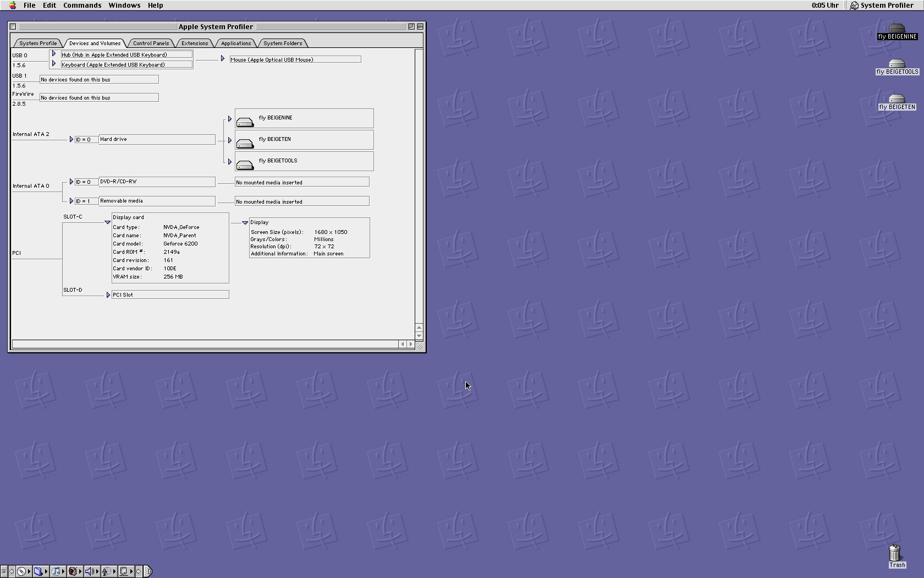This screenshot has height=578, width=924.
Task: Click the fly BEIGETOOLS volume icon in Profiler
Action: tap(245, 164)
